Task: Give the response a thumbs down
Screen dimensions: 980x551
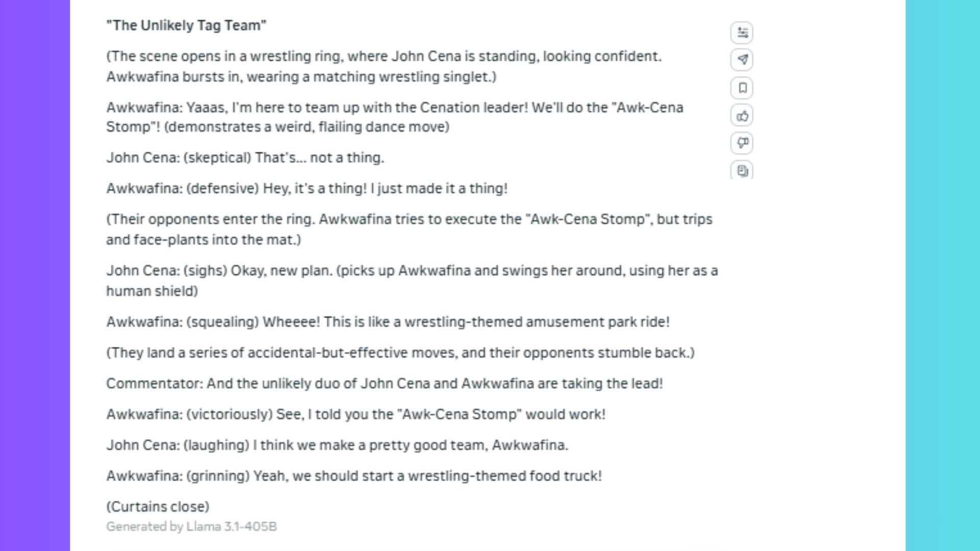Action: click(x=742, y=143)
